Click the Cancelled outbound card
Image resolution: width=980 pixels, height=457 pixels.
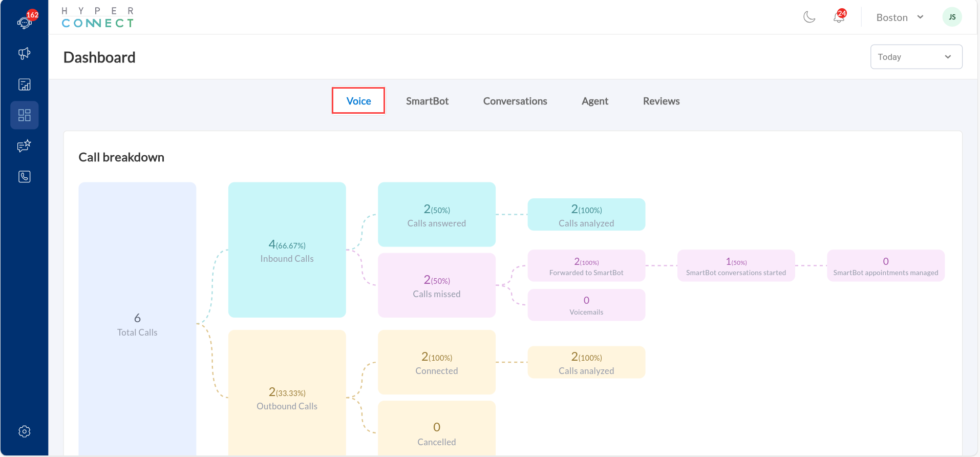[x=436, y=428]
